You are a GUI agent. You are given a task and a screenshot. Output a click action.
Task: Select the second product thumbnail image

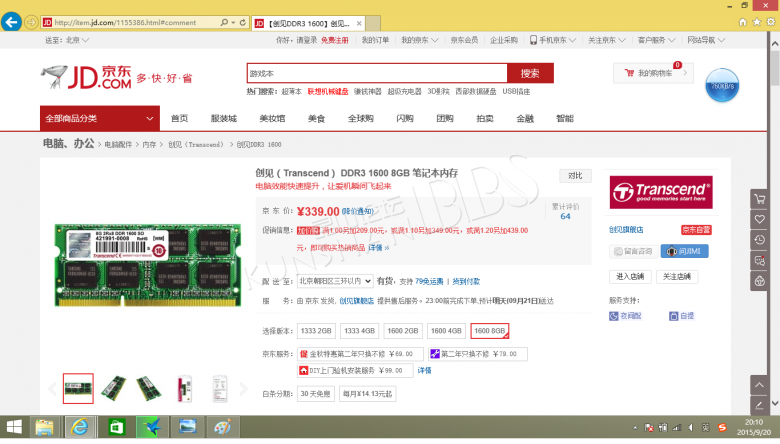(x=114, y=388)
